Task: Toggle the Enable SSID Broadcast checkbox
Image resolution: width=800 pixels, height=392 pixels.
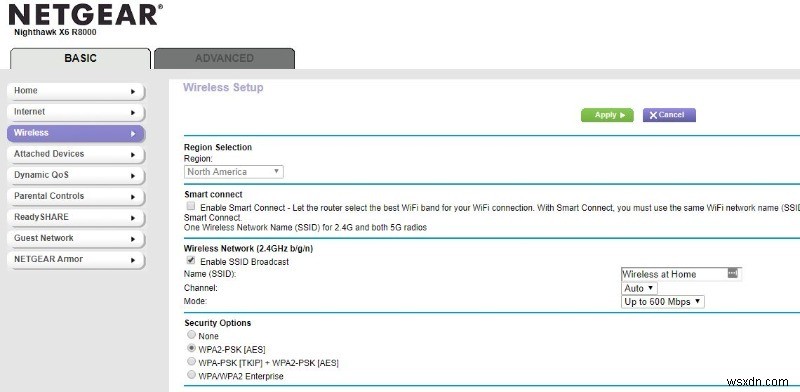Action: (191, 260)
